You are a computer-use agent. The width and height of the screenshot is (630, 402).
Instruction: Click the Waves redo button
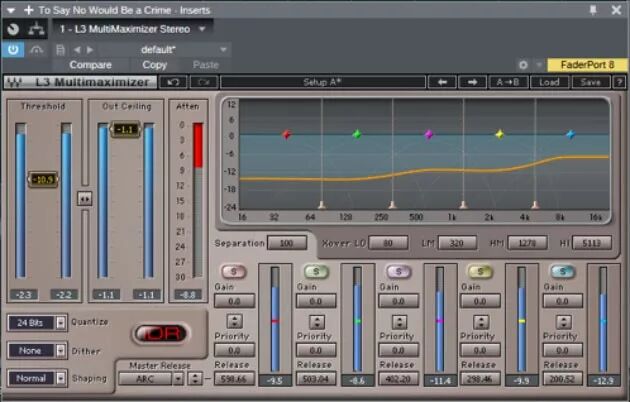[x=204, y=82]
